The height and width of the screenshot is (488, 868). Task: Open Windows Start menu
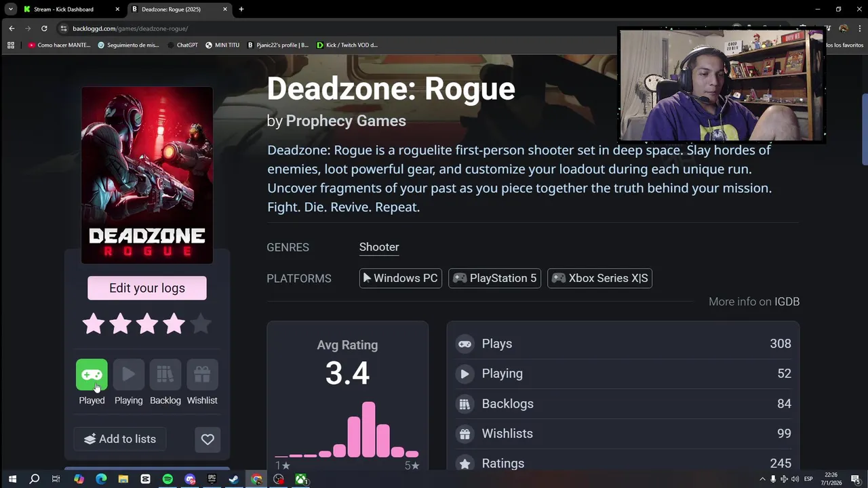[x=12, y=479]
